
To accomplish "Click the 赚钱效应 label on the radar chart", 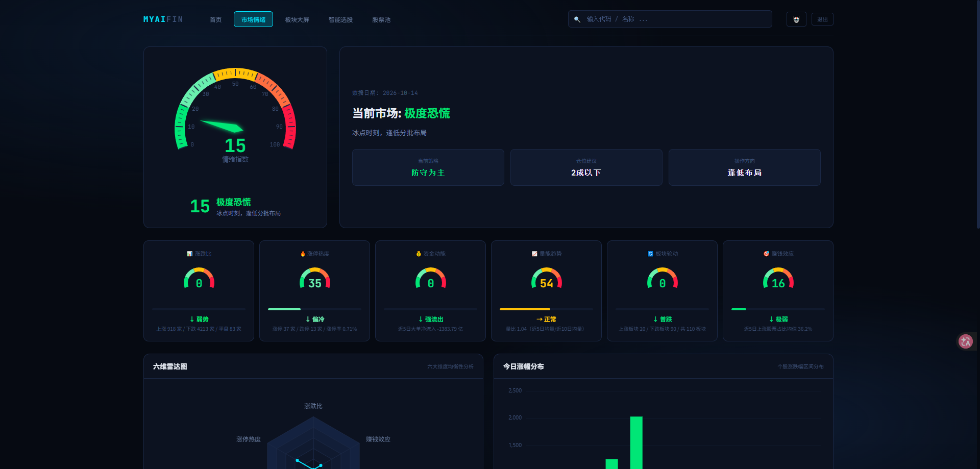I will tap(378, 439).
